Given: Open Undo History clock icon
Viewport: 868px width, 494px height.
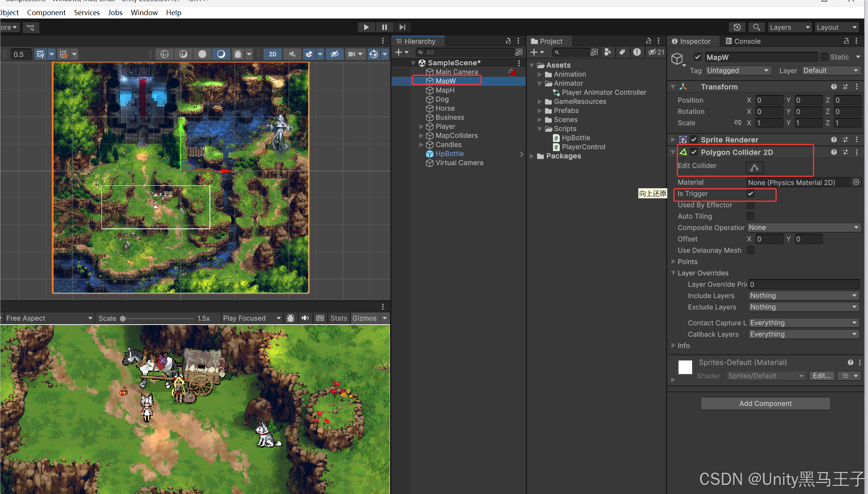Looking at the screenshot, I should click(x=737, y=27).
